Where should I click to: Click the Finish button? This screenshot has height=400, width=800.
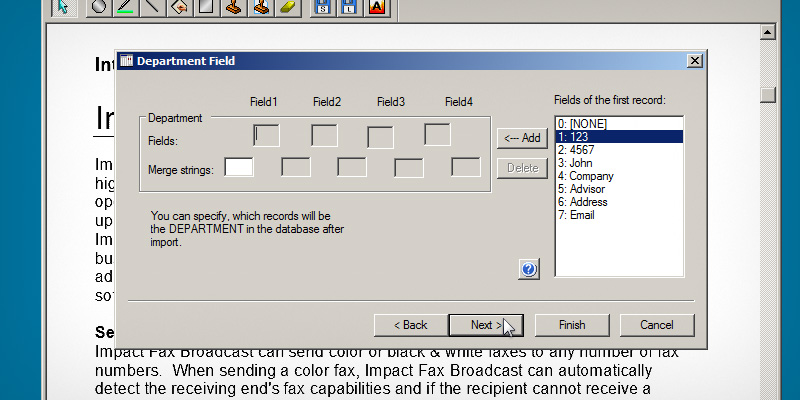coord(572,325)
